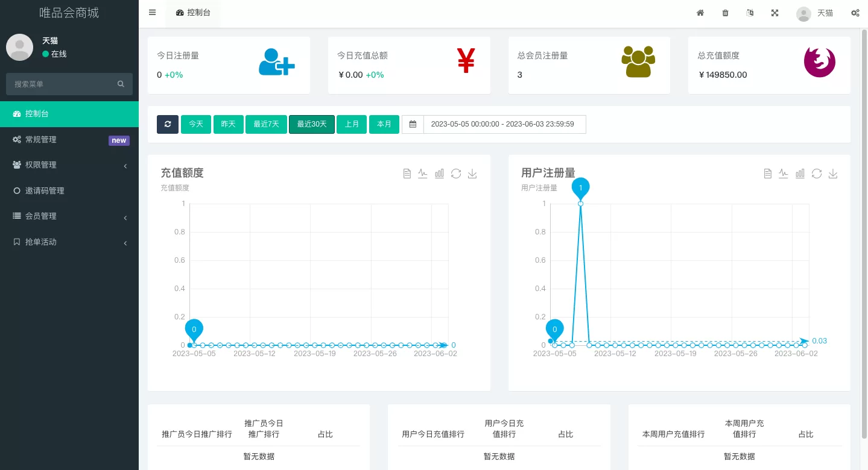Open 邀请码管理 in the sidebar
This screenshot has height=470, width=868.
[45, 191]
